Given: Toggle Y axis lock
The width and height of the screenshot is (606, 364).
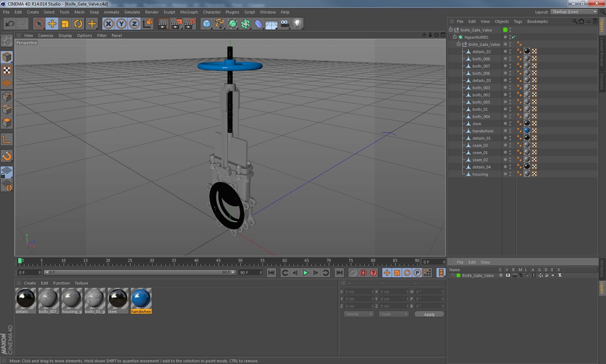Looking at the screenshot, I should [x=121, y=24].
